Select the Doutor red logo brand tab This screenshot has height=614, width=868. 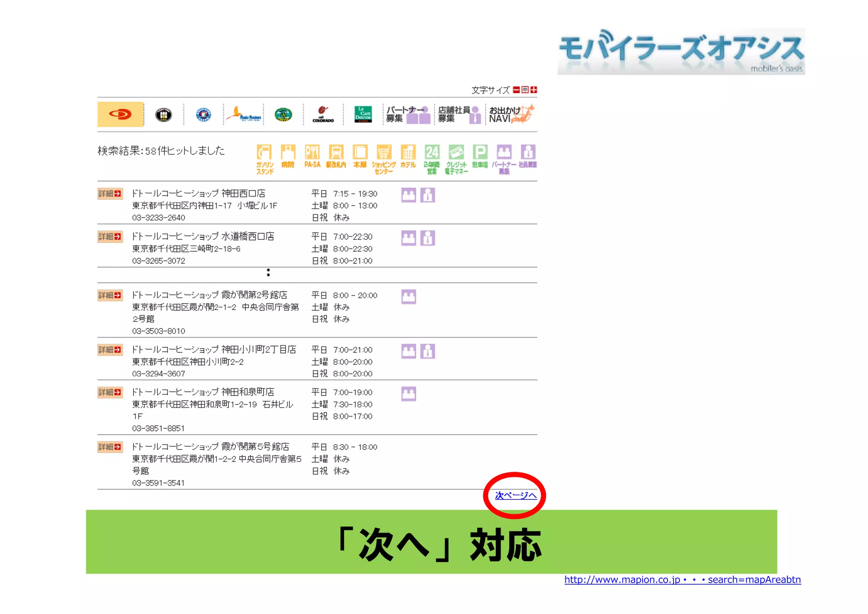point(120,114)
